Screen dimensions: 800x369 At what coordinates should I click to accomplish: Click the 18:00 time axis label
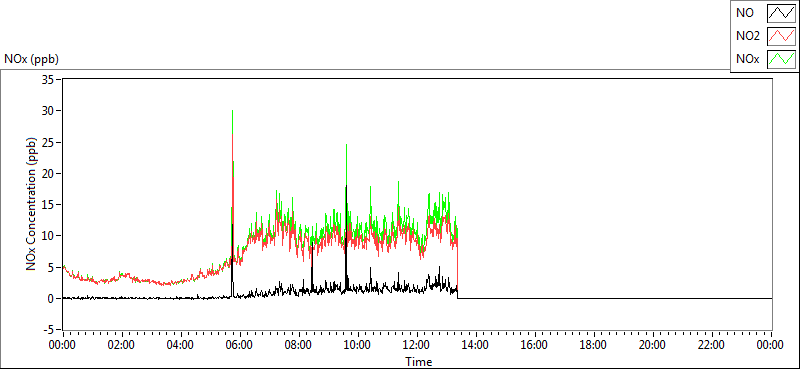(x=594, y=345)
